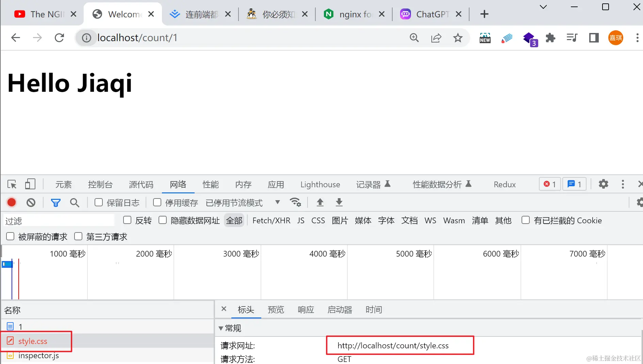This screenshot has width=643, height=364.
Task: Open the error count badge
Action: [550, 184]
